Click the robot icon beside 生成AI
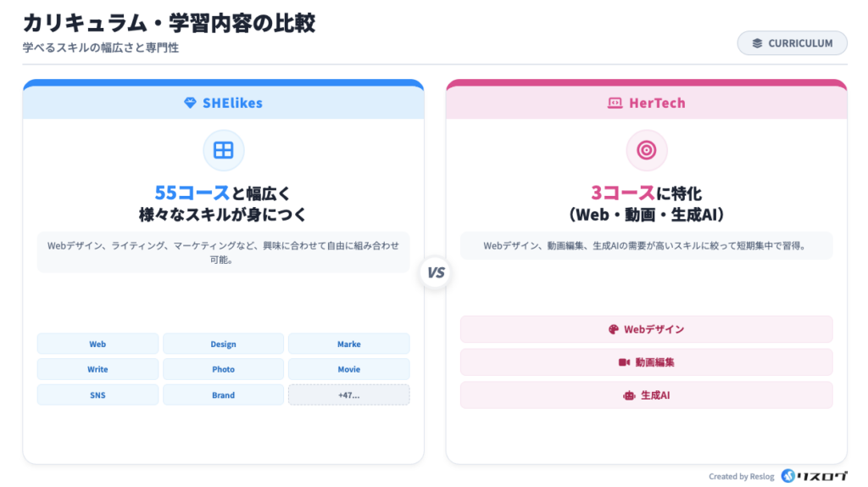Viewport: 868px width, 487px height. pos(629,395)
